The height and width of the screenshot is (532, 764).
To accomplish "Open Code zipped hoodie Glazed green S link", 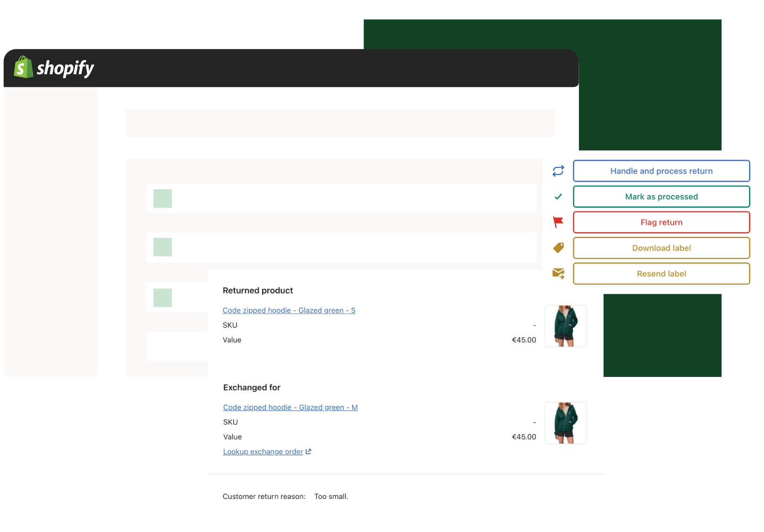I will point(289,310).
